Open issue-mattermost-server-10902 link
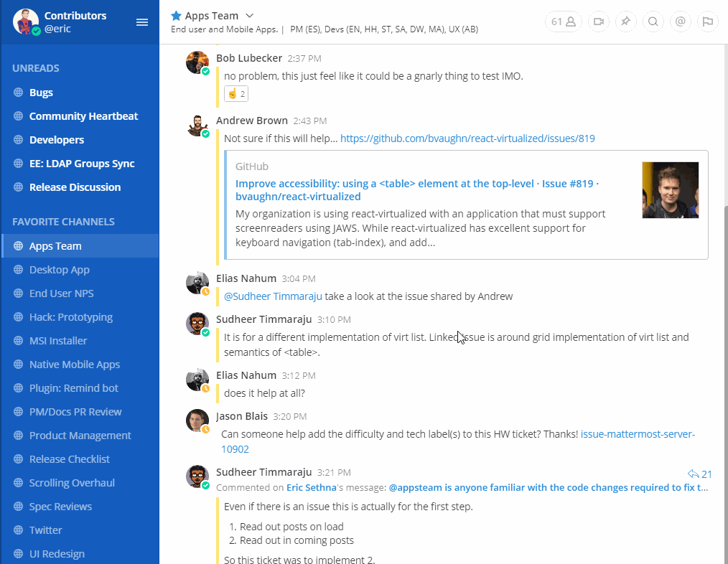The image size is (728, 564). pos(458,441)
